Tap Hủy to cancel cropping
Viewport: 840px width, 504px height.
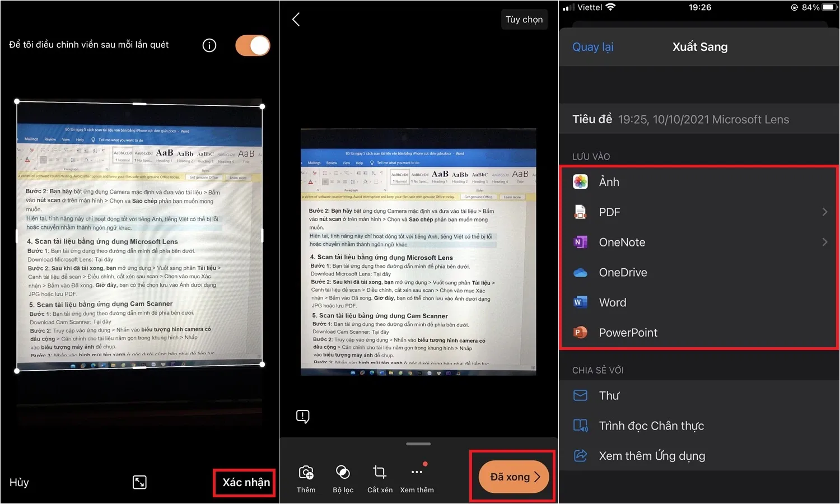[x=19, y=482]
